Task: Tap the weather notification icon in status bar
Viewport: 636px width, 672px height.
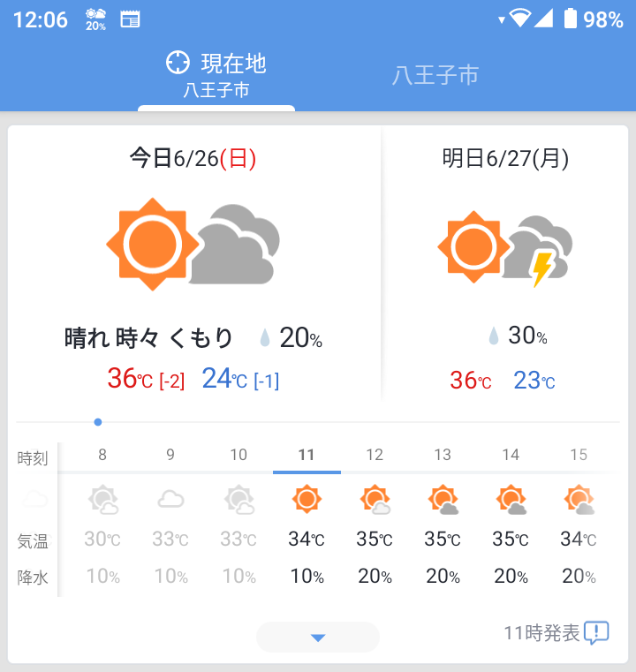Action: tap(95, 19)
